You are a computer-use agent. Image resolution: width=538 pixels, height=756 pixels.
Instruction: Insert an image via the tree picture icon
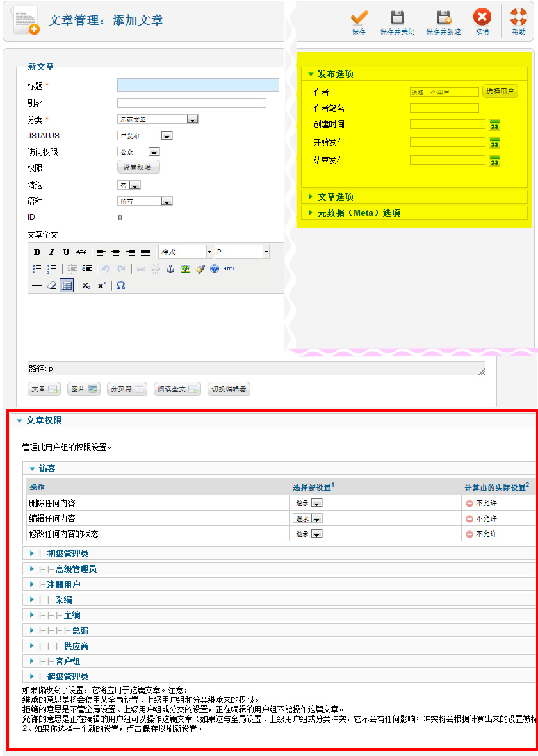tap(185, 269)
